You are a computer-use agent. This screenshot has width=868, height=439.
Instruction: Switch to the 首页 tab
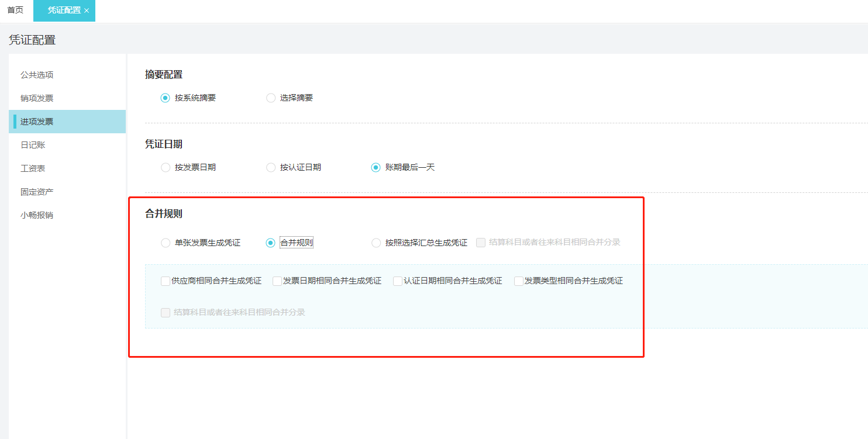[x=15, y=11]
